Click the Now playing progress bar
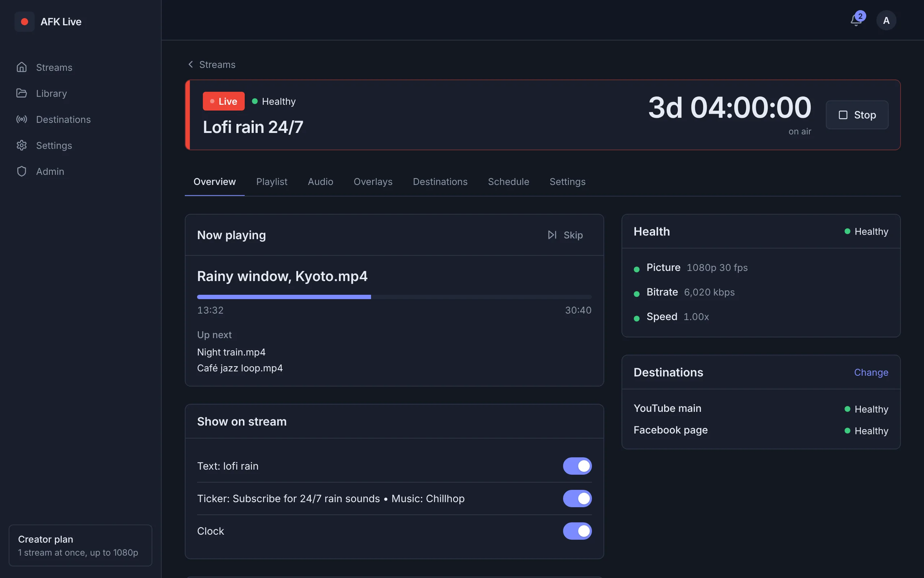Image resolution: width=924 pixels, height=578 pixels. pyautogui.click(x=394, y=297)
